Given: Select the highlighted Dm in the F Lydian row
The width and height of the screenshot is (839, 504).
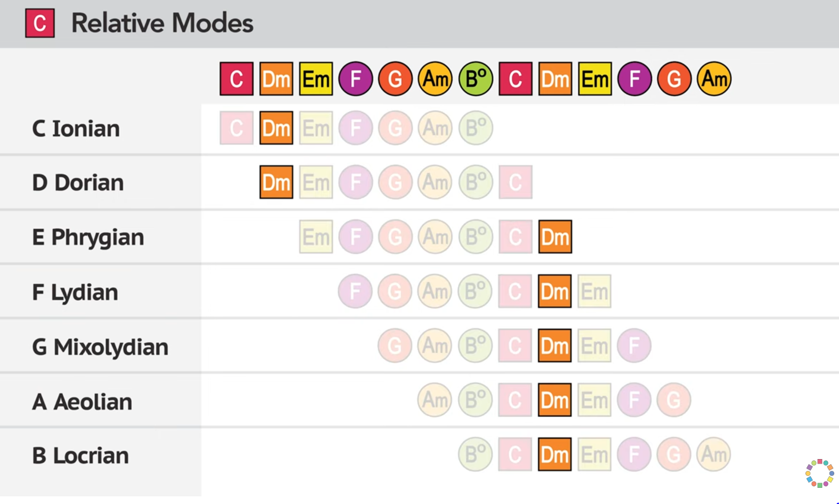Looking at the screenshot, I should pyautogui.click(x=554, y=291).
